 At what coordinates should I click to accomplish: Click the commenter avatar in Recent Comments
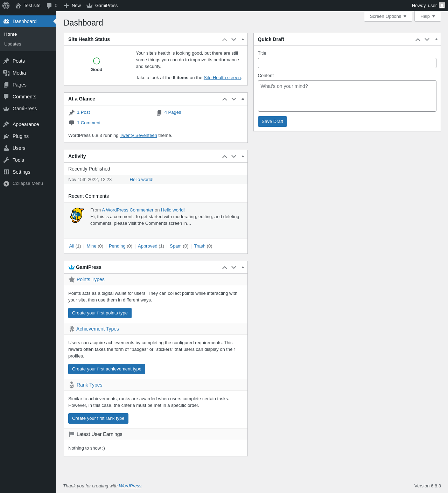[x=77, y=215]
